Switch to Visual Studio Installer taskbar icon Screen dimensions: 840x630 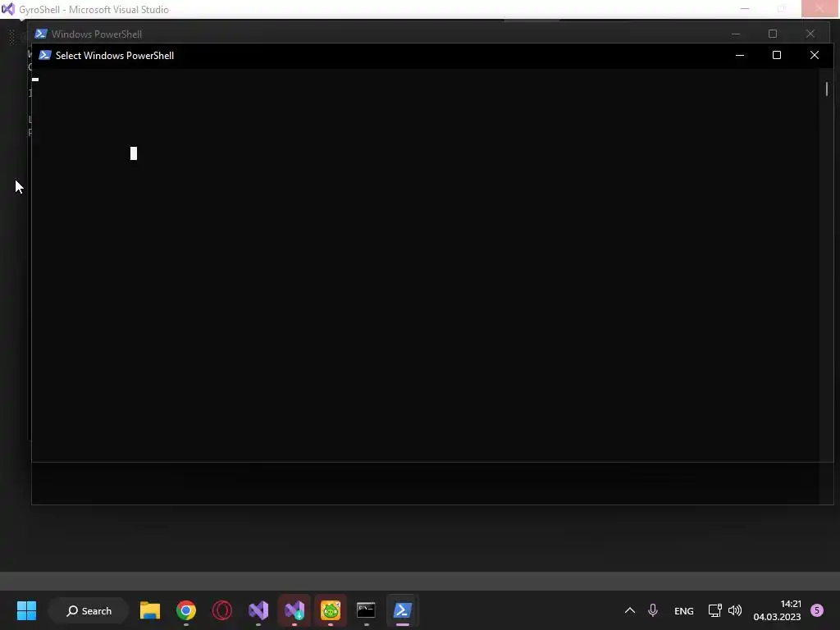pyautogui.click(x=294, y=610)
